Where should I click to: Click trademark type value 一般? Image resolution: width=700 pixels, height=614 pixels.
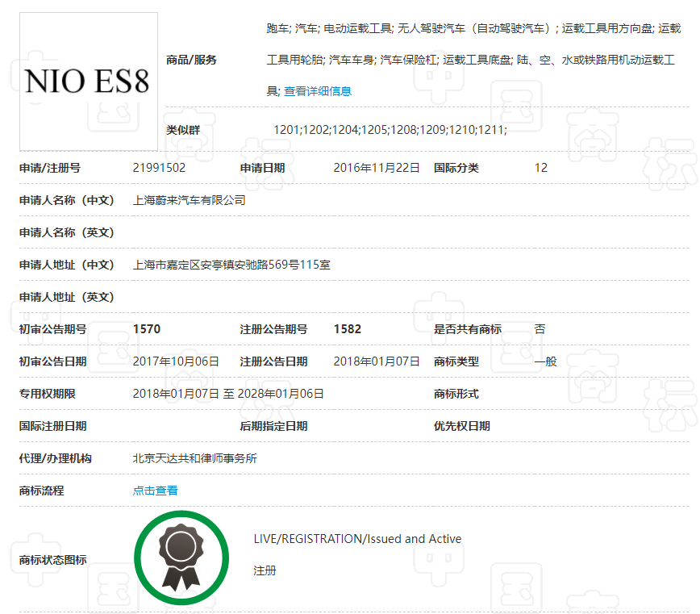tap(545, 361)
